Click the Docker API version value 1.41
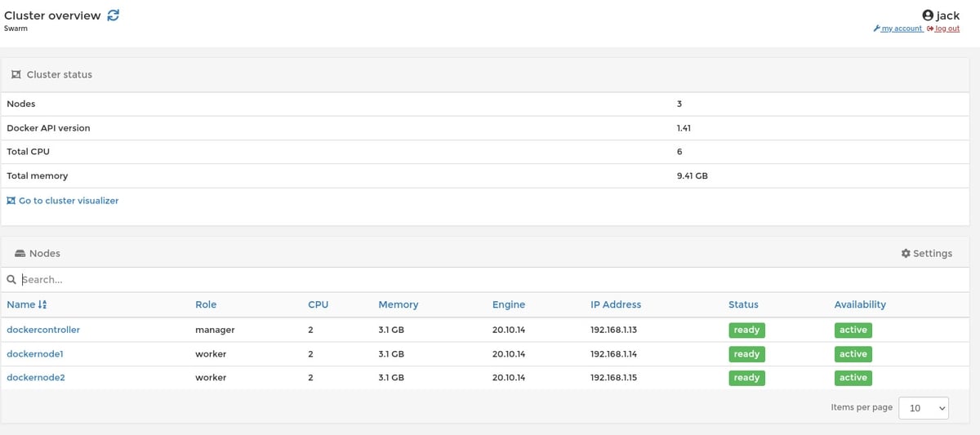 pos(684,128)
